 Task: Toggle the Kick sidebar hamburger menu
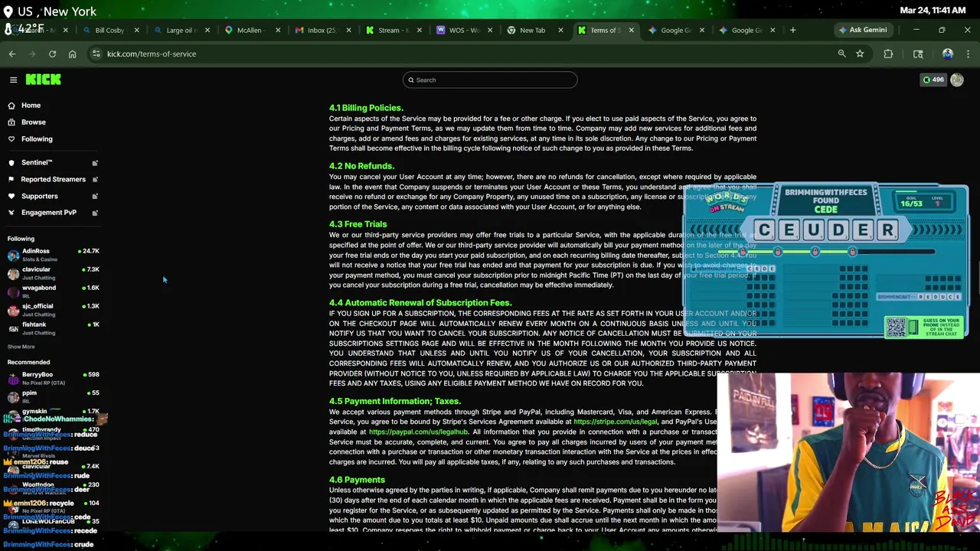13,80
